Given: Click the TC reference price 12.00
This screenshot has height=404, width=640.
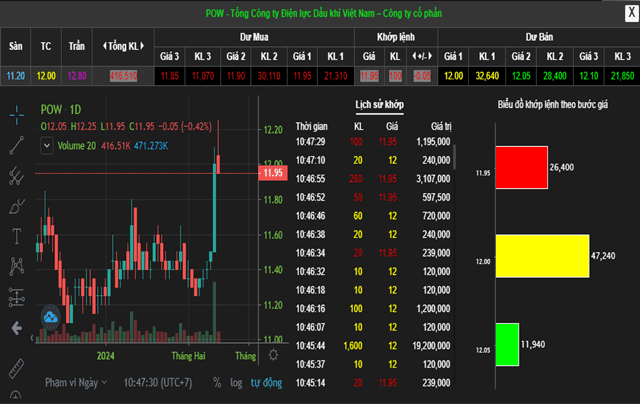Looking at the screenshot, I should click(46, 76).
